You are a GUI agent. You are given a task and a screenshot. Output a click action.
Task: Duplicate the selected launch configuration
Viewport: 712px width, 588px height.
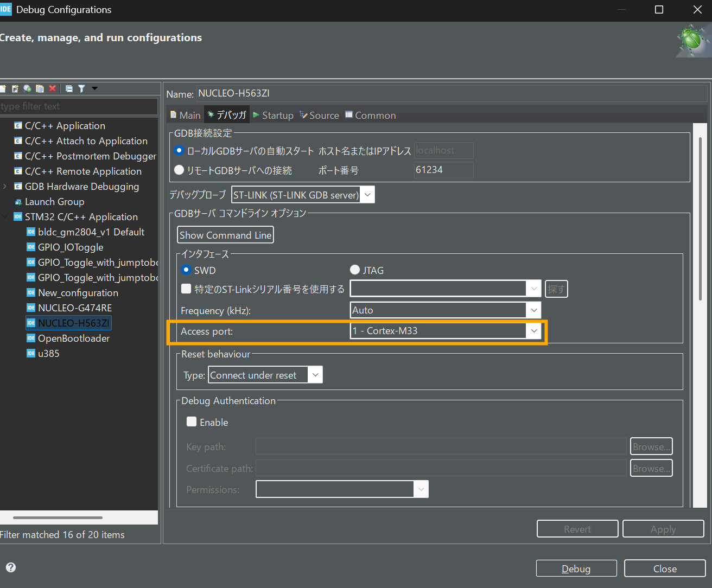(40, 88)
